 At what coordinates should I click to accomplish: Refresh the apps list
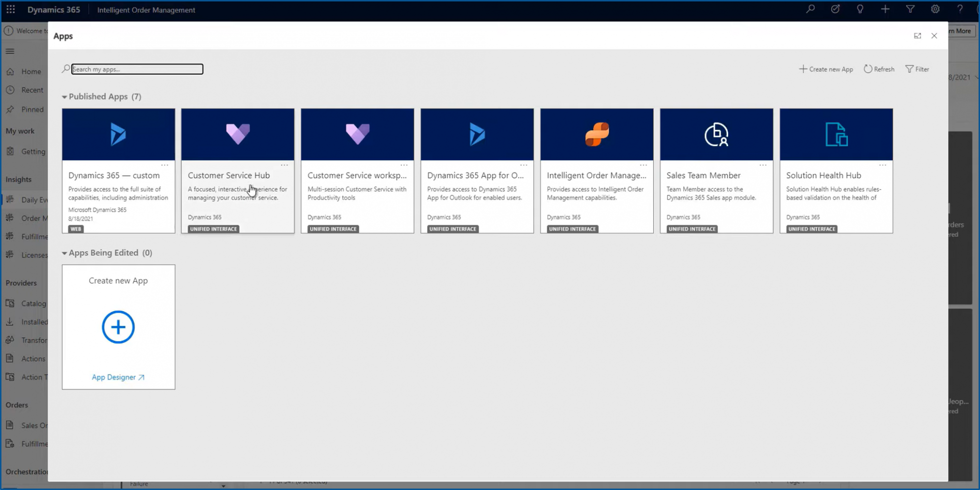(879, 69)
